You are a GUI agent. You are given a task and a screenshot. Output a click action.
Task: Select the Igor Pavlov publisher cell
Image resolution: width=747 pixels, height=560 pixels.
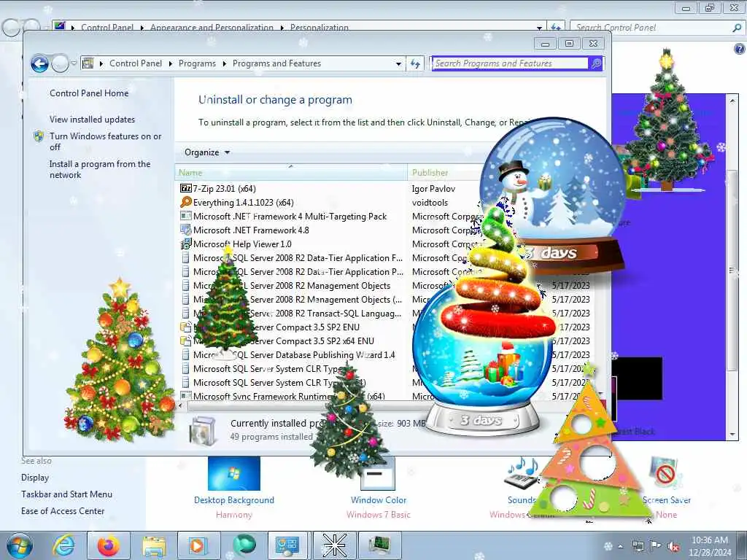(433, 189)
